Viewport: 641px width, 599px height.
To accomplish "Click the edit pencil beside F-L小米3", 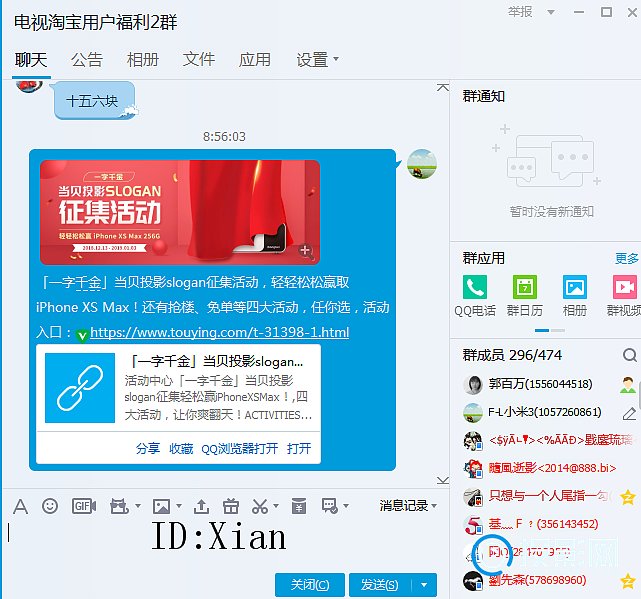I will [629, 413].
